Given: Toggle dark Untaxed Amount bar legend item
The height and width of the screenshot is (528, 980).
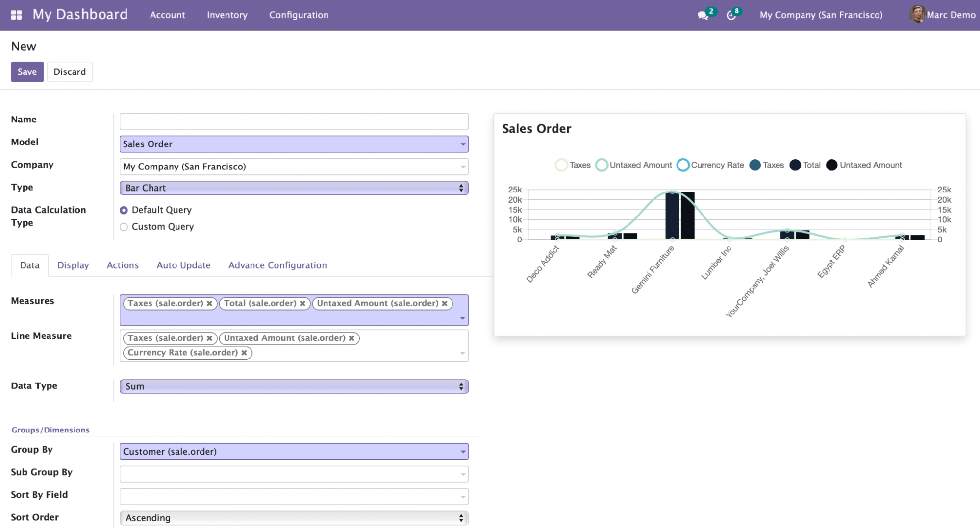Looking at the screenshot, I should pyautogui.click(x=864, y=165).
